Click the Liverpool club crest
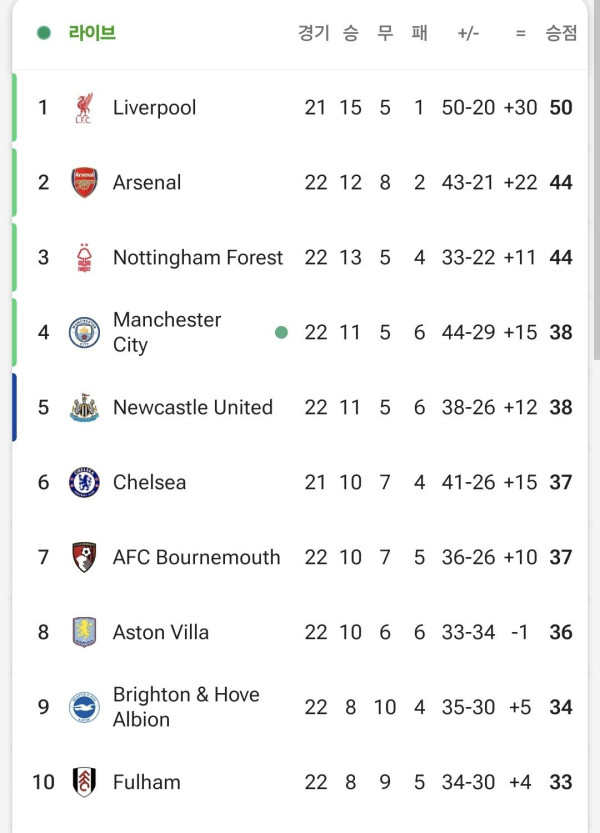Screen dimensions: 600x833 [84, 108]
